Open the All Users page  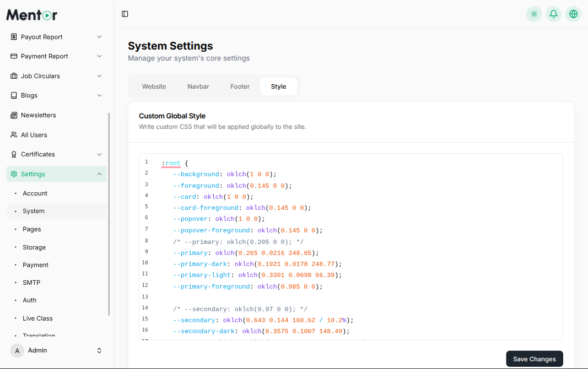click(34, 135)
